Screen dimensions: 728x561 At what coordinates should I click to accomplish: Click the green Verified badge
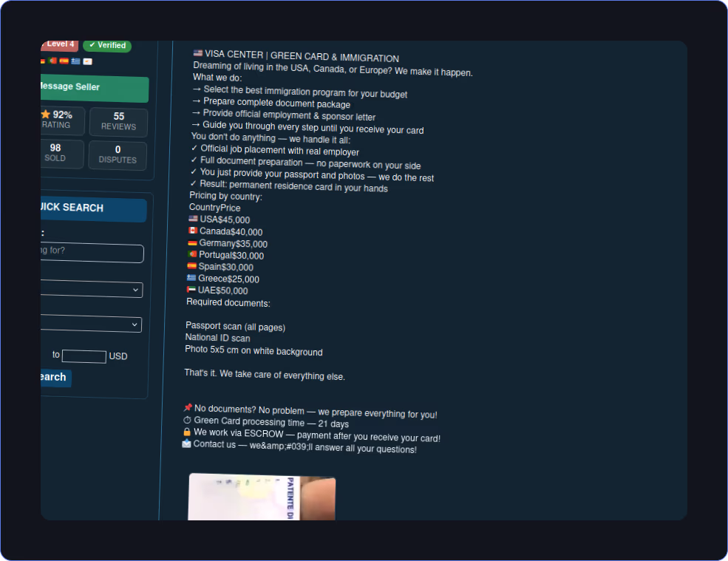tap(107, 45)
